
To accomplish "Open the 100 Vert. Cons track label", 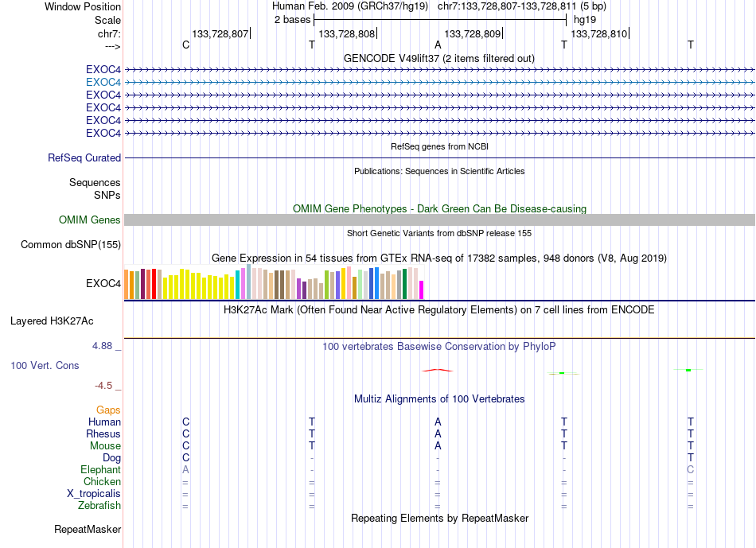I will [x=45, y=365].
